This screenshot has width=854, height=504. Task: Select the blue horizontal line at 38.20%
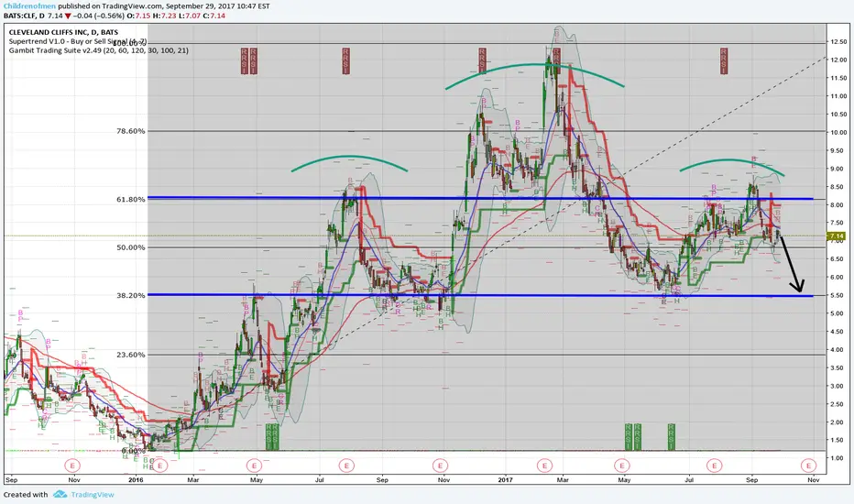(x=480, y=295)
